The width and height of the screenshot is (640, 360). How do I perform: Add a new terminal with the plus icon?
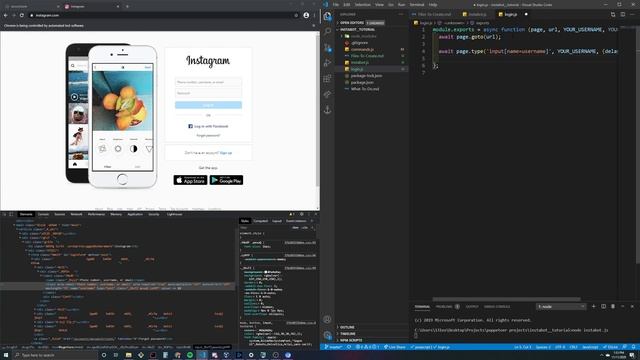(x=593, y=306)
